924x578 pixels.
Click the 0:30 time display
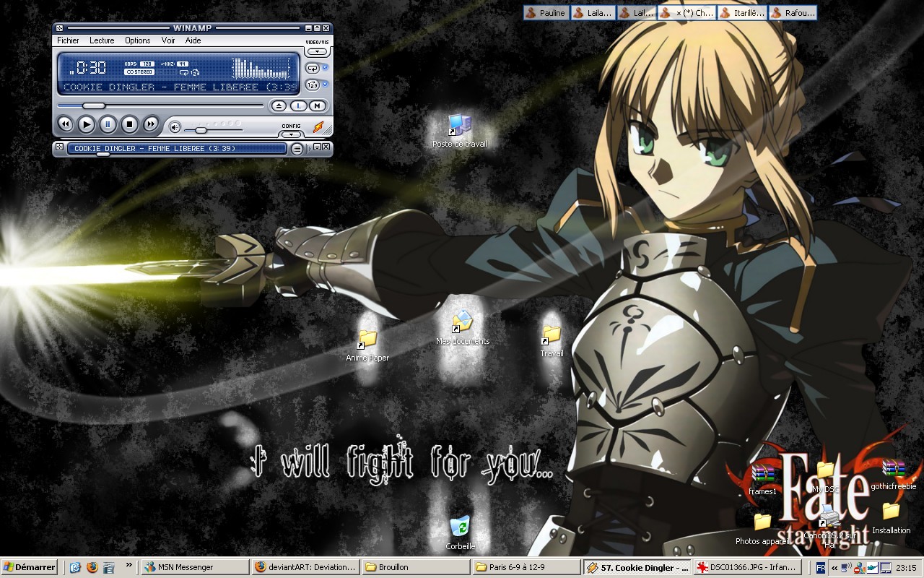pos(91,68)
